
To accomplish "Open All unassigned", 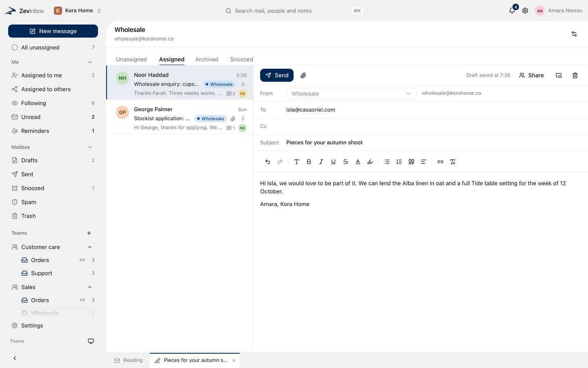I will 53,47.
